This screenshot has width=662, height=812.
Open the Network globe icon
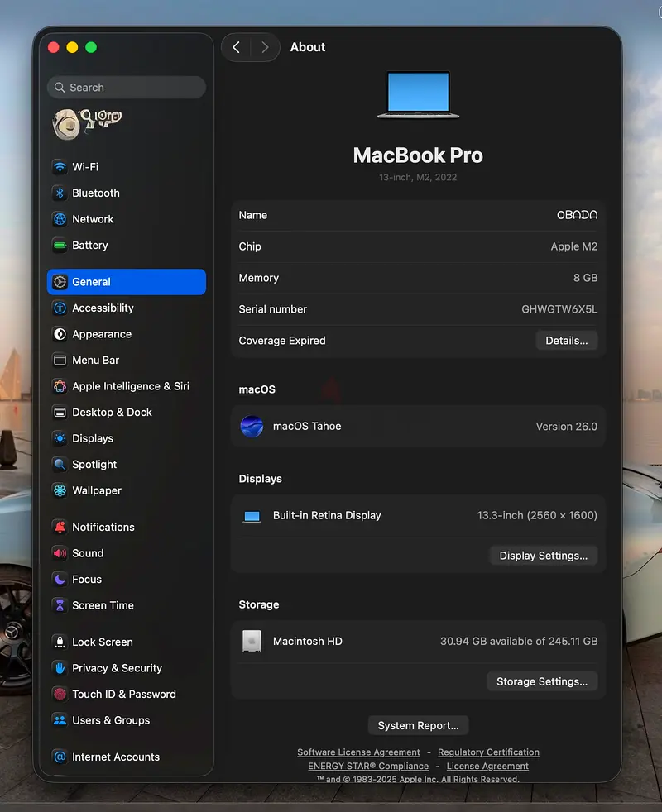pyautogui.click(x=60, y=219)
